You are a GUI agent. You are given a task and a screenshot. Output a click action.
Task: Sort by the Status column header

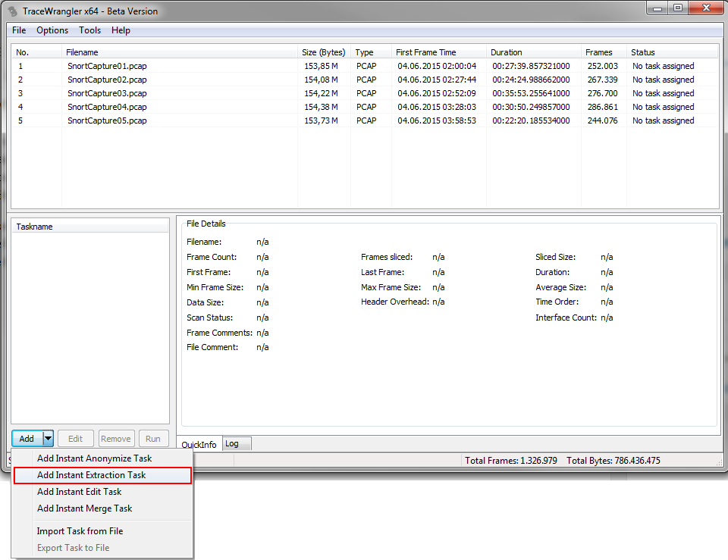(673, 52)
